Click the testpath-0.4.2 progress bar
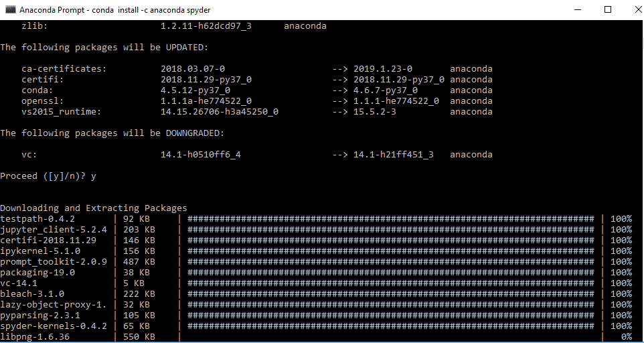644x343 pixels. tap(390, 219)
